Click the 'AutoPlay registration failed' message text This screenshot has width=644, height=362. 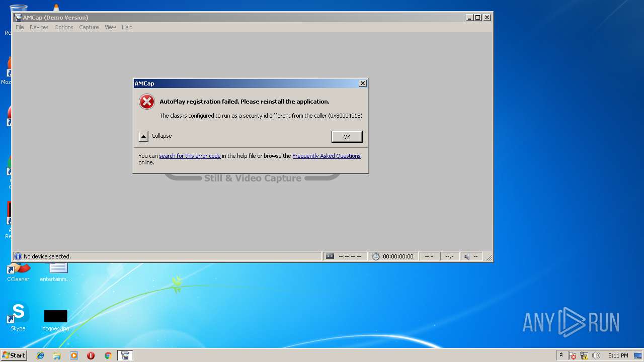click(x=245, y=102)
